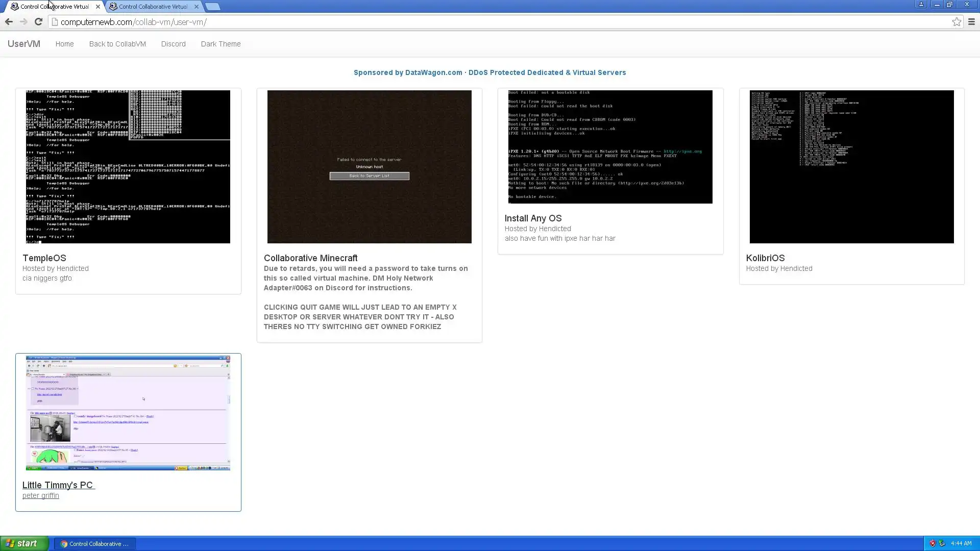Bookmark page with star icon
This screenshot has height=551, width=980.
pos(957,22)
